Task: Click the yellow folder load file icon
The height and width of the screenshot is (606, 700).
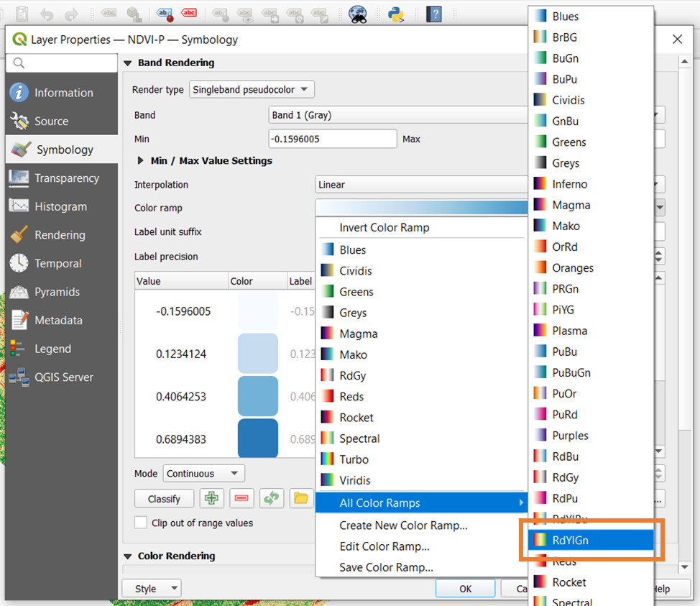Action: click(301, 498)
